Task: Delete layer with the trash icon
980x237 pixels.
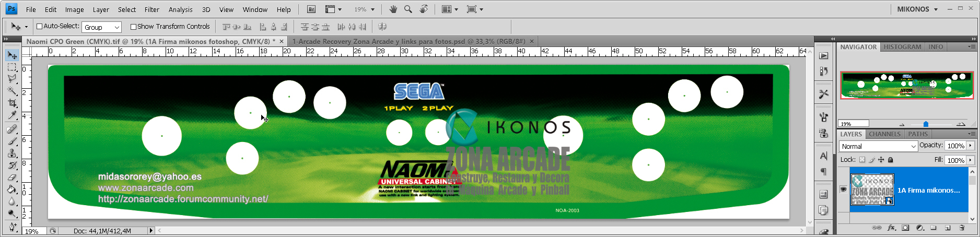Action: (962, 228)
